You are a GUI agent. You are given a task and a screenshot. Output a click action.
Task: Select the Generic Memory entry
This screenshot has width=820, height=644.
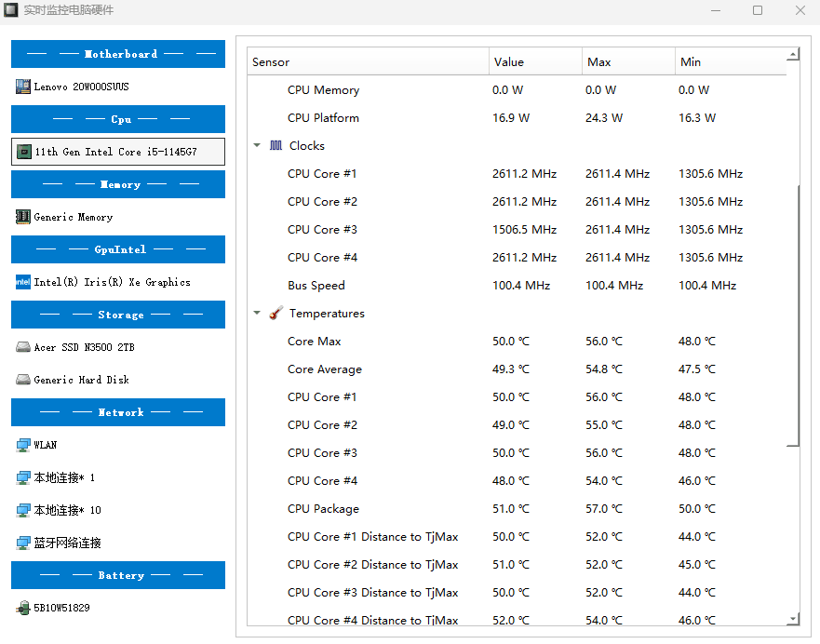(x=118, y=217)
